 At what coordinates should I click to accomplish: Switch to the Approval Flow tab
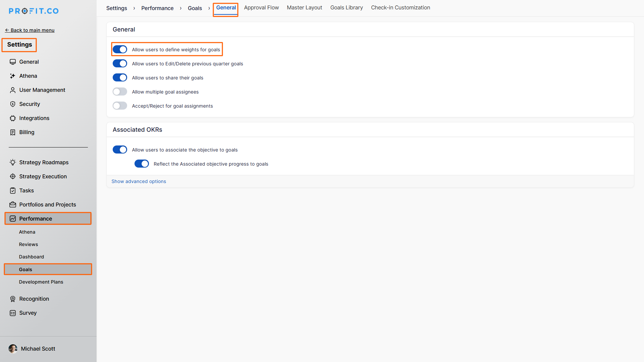tap(261, 8)
